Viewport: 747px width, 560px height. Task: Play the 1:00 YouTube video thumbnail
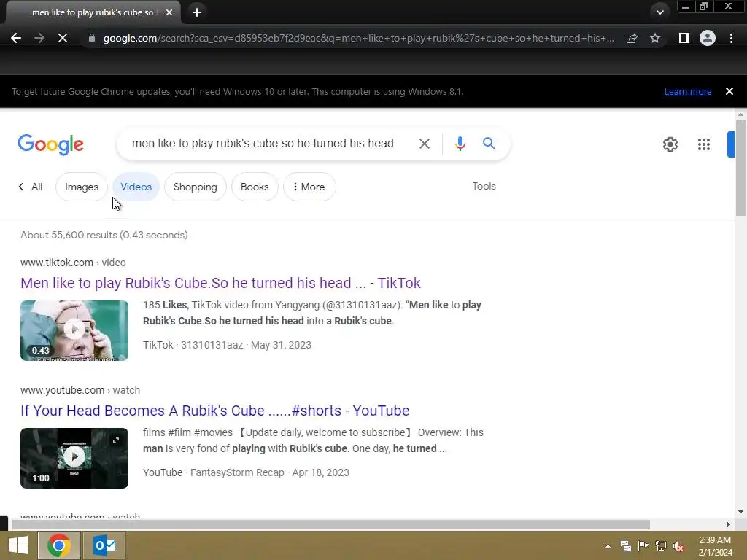pos(74,458)
